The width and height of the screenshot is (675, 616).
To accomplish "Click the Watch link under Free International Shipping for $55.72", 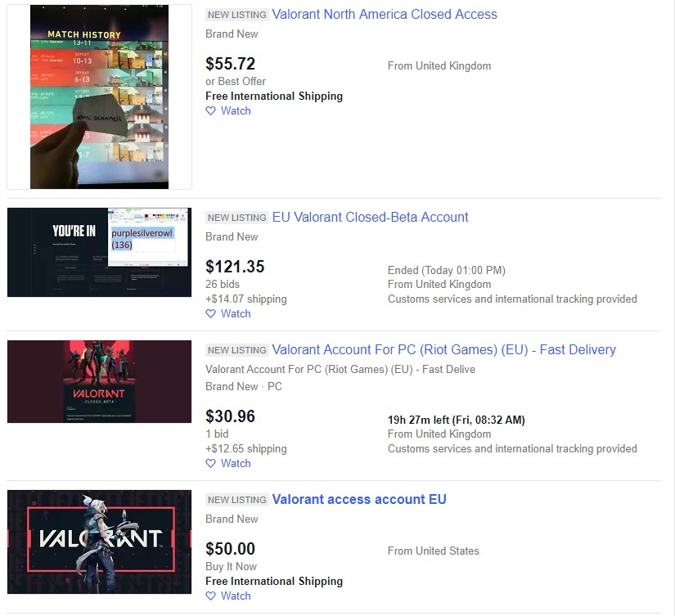I will click(x=236, y=111).
